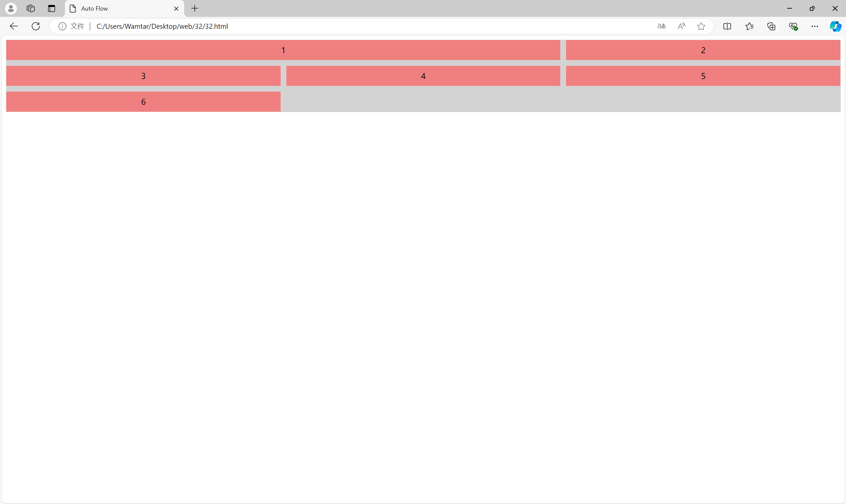Viewport: 846px width, 504px height.
Task: Click the browser favorites/star icon
Action: (702, 26)
